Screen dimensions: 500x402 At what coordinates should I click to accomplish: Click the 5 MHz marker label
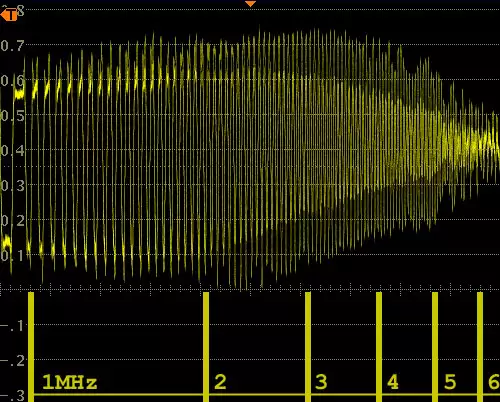pyautogui.click(x=450, y=382)
